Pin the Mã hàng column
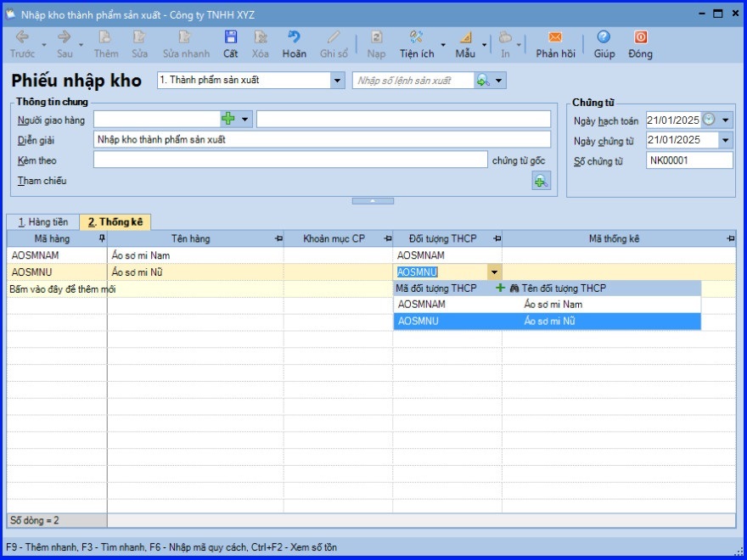 tap(102, 239)
